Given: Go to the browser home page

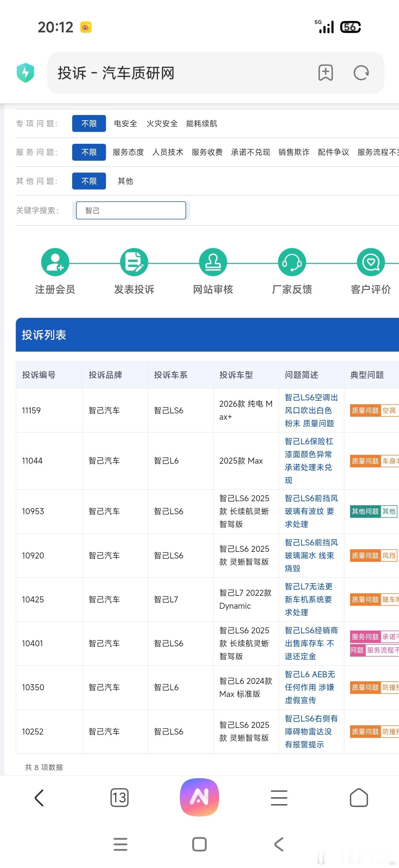Looking at the screenshot, I should [x=359, y=797].
